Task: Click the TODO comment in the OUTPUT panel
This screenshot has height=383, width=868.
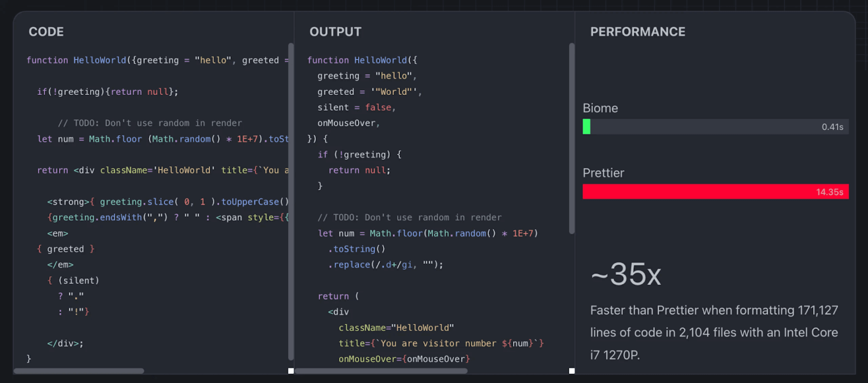Action: click(410, 217)
